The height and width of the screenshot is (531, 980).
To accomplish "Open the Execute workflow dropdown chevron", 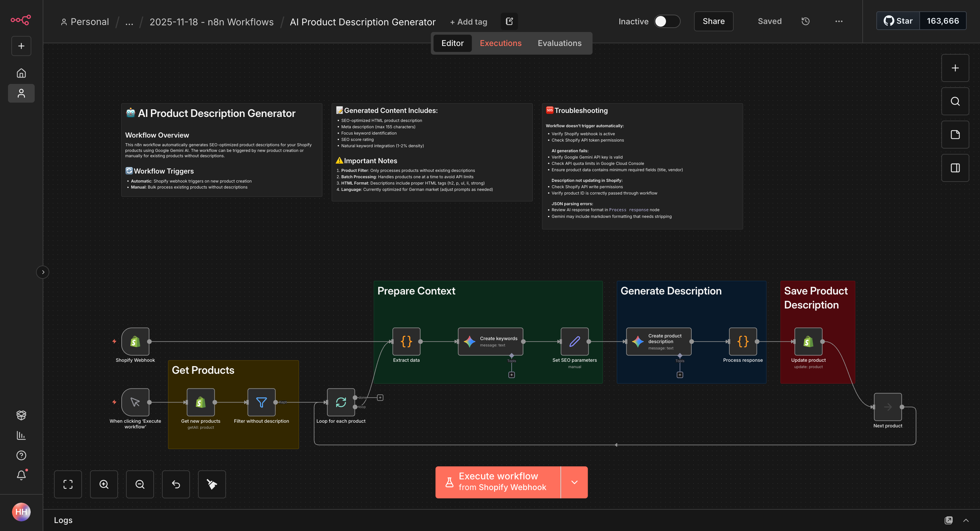I will point(574,482).
